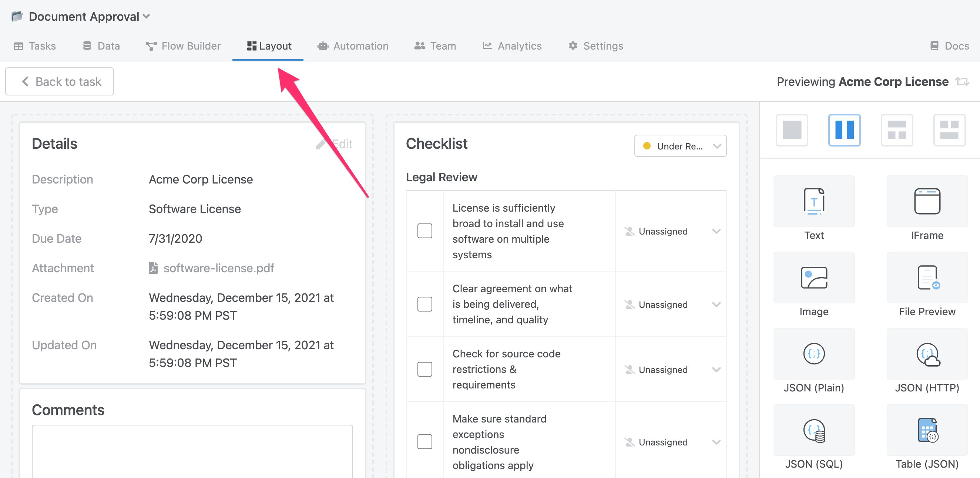
Task: Click the Back to task button
Action: pos(59,81)
